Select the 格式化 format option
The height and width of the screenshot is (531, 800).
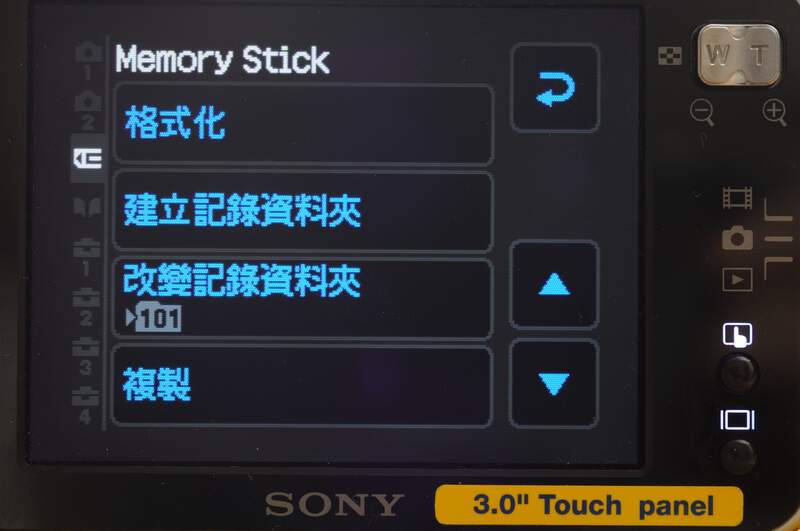click(x=303, y=124)
